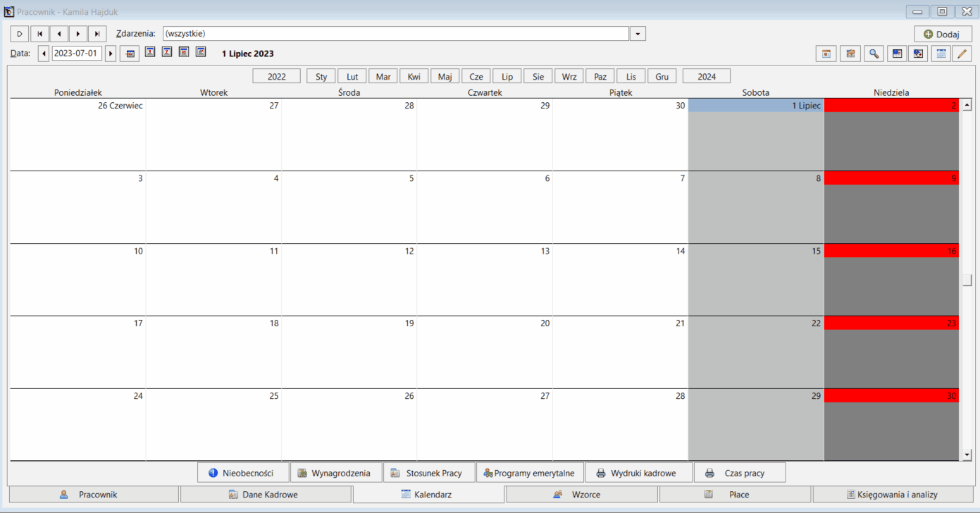The image size is (980, 513).
Task: Select month Paz
Action: tap(600, 77)
